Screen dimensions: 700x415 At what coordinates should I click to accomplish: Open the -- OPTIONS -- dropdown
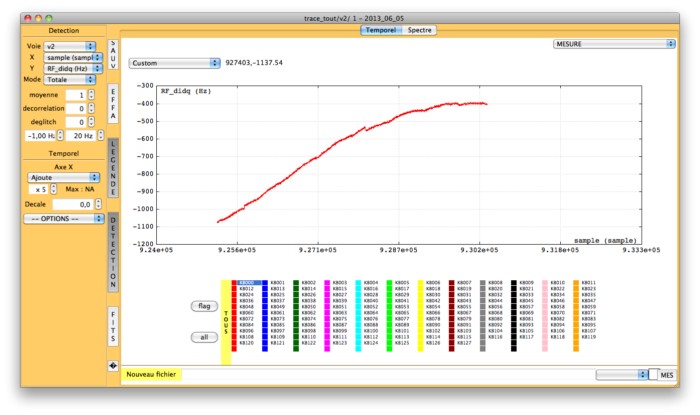click(64, 219)
